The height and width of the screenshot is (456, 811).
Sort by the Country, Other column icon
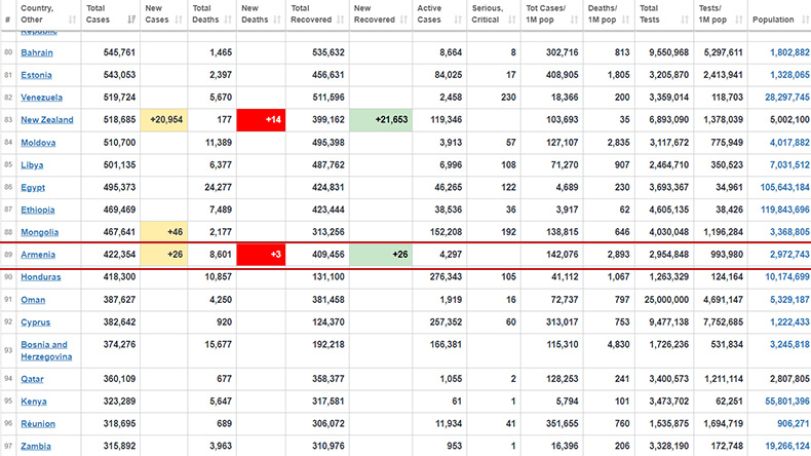72,20
